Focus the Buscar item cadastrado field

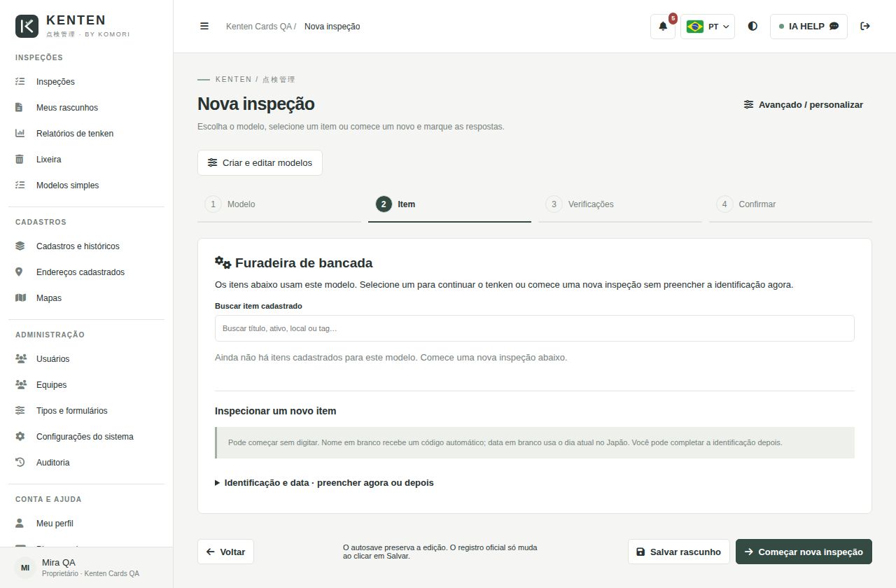(534, 328)
